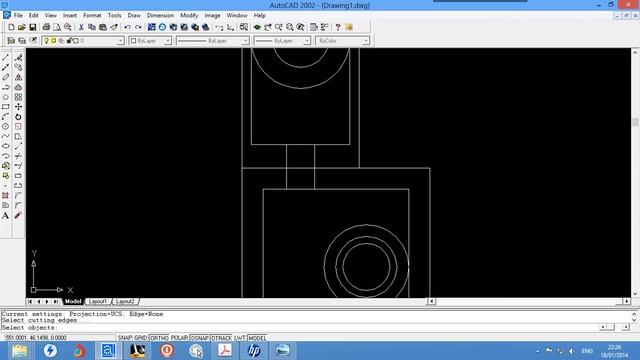Viewport: 640px width, 360px height.
Task: Select the Spline draw tool
Action: pyautogui.click(x=6, y=136)
